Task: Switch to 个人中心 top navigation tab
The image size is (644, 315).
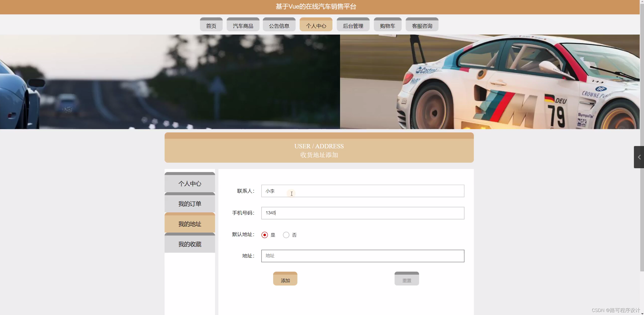Action: 316,25
